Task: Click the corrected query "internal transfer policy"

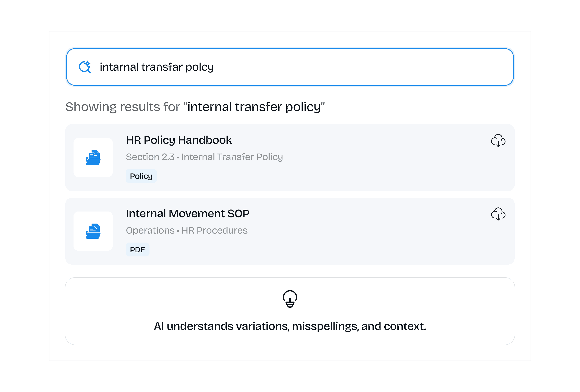Action: click(254, 107)
